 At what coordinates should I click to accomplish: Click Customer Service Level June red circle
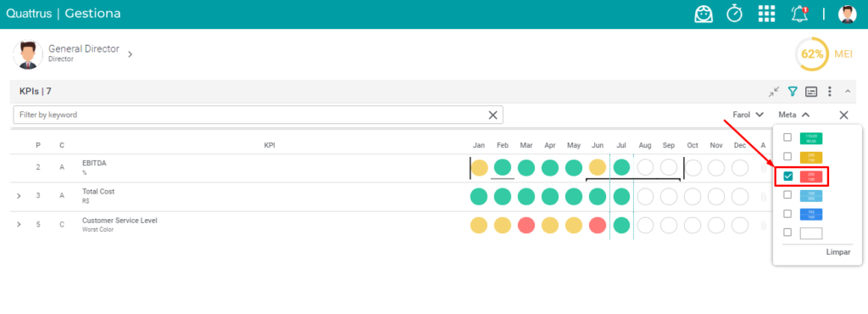(598, 225)
